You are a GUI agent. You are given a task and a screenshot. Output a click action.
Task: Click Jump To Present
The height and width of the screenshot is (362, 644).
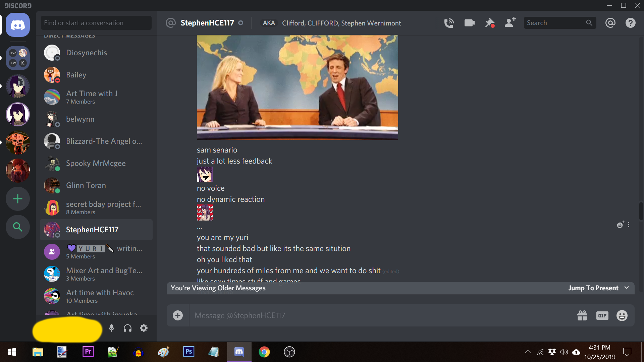click(593, 288)
